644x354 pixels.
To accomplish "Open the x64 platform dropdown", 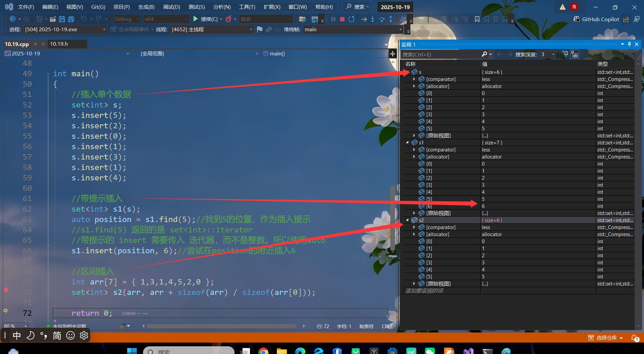I will [x=166, y=19].
